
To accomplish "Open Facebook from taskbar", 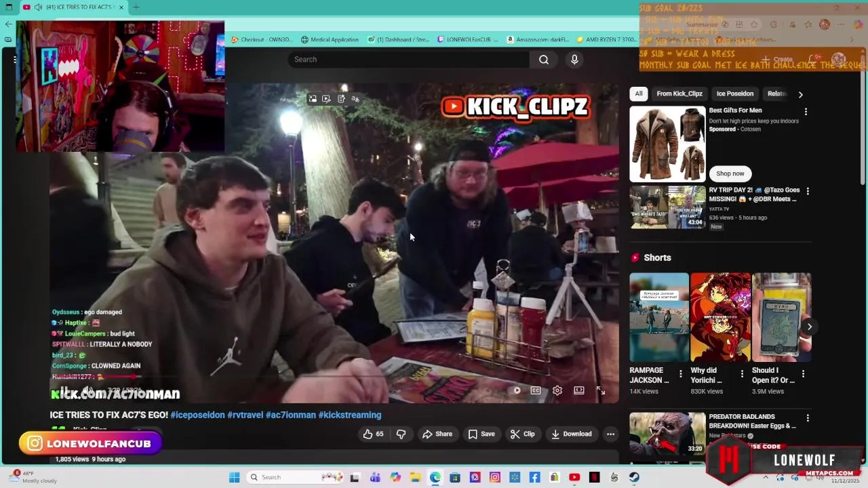I will [535, 477].
